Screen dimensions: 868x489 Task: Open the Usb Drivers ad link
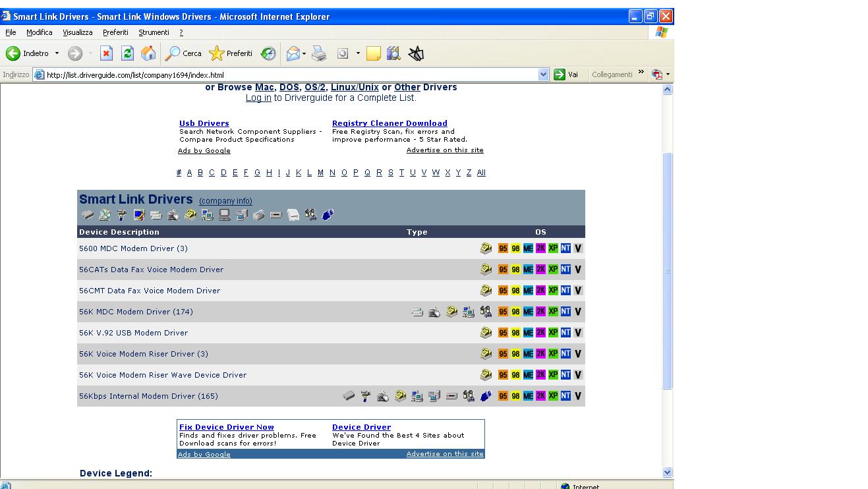point(204,123)
